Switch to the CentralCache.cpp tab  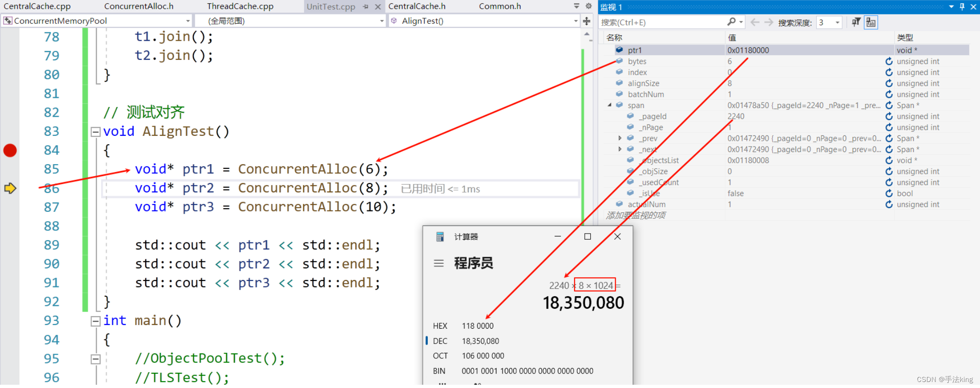[37, 6]
